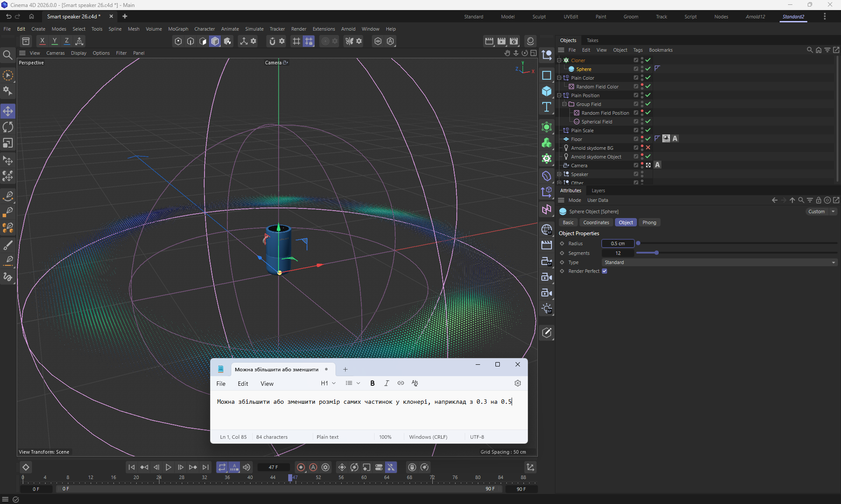The image size is (841, 504).
Task: Open the sphere Type dropdown
Action: click(719, 262)
